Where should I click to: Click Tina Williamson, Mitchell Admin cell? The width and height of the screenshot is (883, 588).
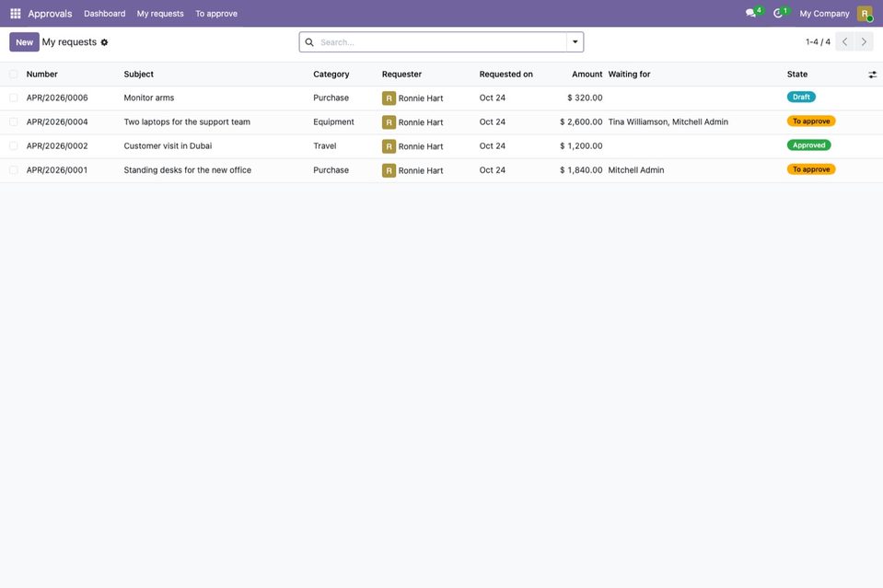tap(668, 122)
